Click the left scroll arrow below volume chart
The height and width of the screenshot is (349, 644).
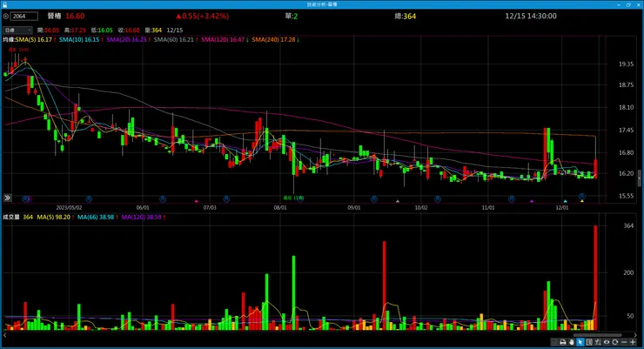4,335
